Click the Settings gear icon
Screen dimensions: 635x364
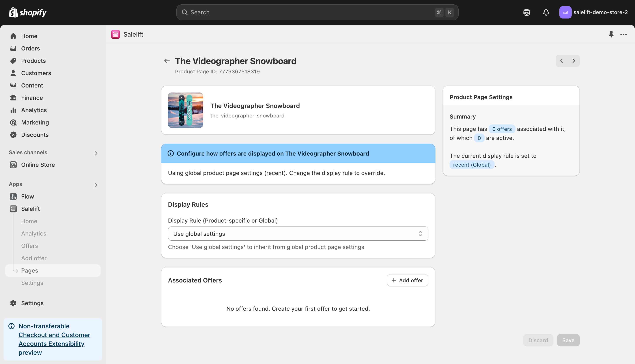click(x=13, y=303)
